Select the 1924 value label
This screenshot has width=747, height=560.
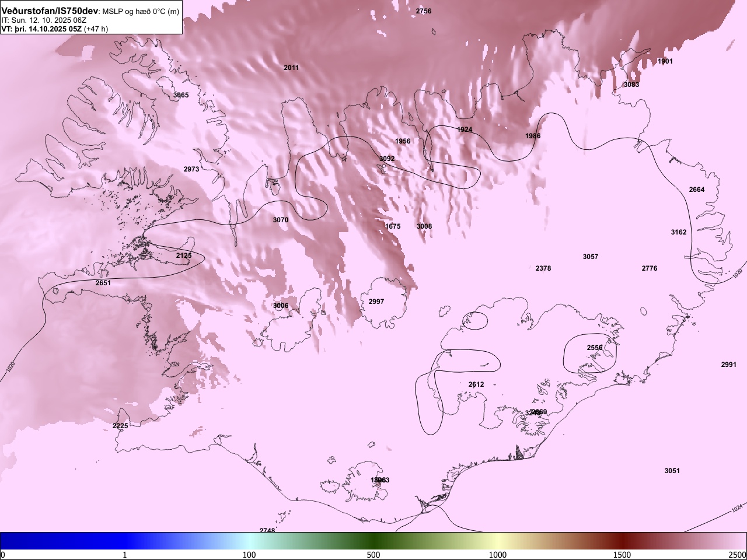(465, 129)
